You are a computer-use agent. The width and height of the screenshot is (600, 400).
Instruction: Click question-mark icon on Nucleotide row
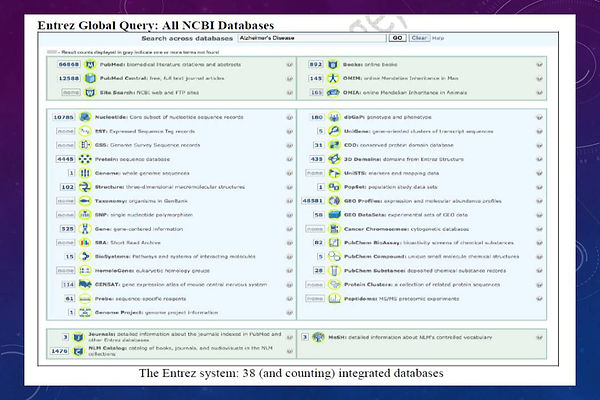(x=290, y=118)
